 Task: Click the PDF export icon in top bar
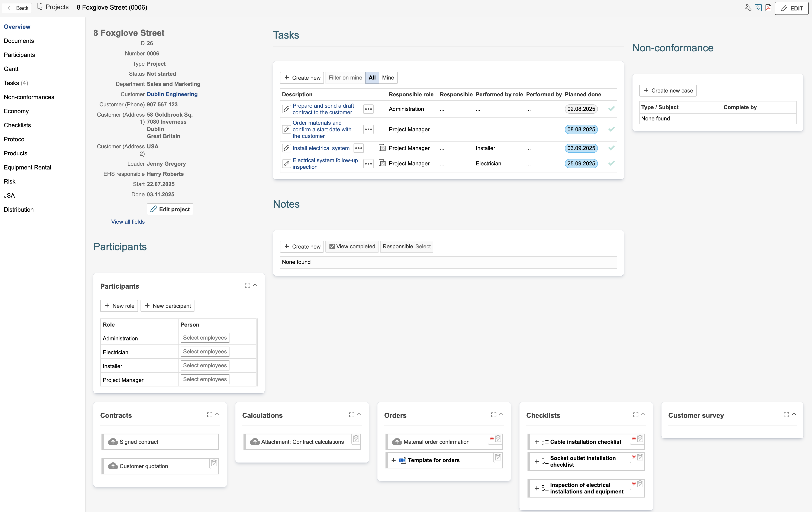coord(768,8)
